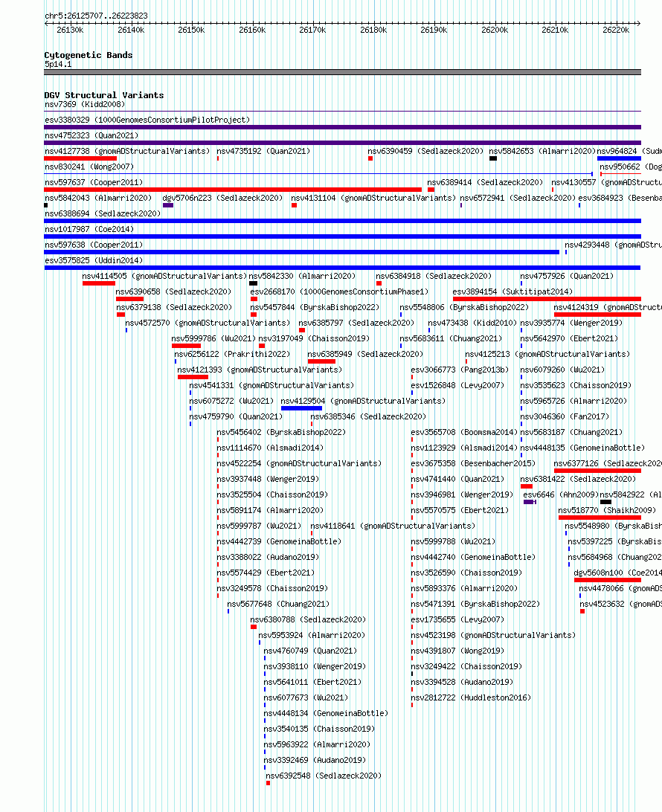Click nsv2812722 (Huddleston2016) label

click(471, 697)
